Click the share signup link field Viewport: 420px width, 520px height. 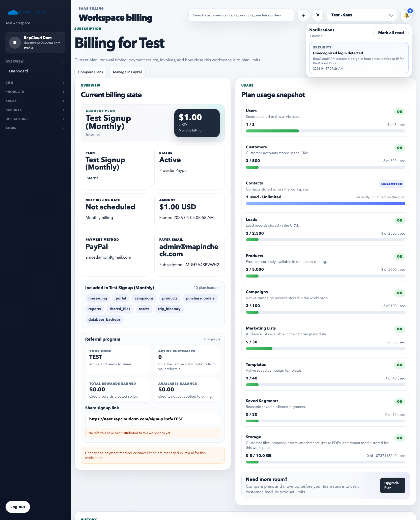coord(153,419)
